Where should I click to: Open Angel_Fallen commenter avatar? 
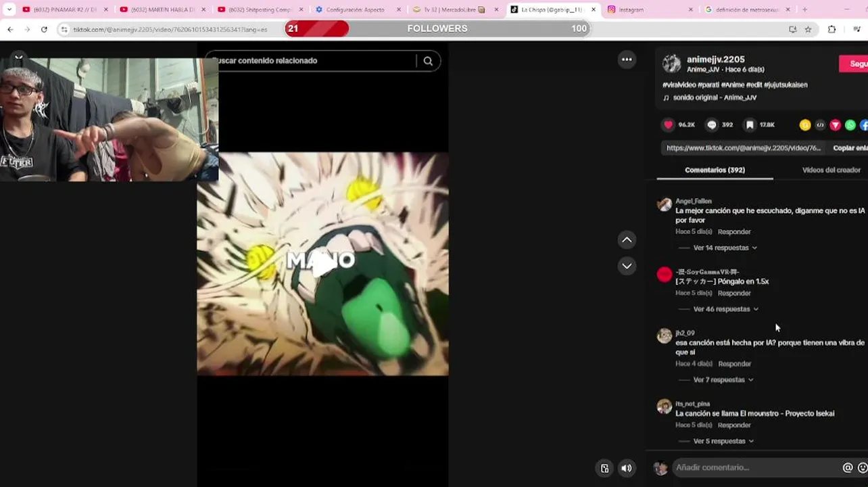click(665, 205)
